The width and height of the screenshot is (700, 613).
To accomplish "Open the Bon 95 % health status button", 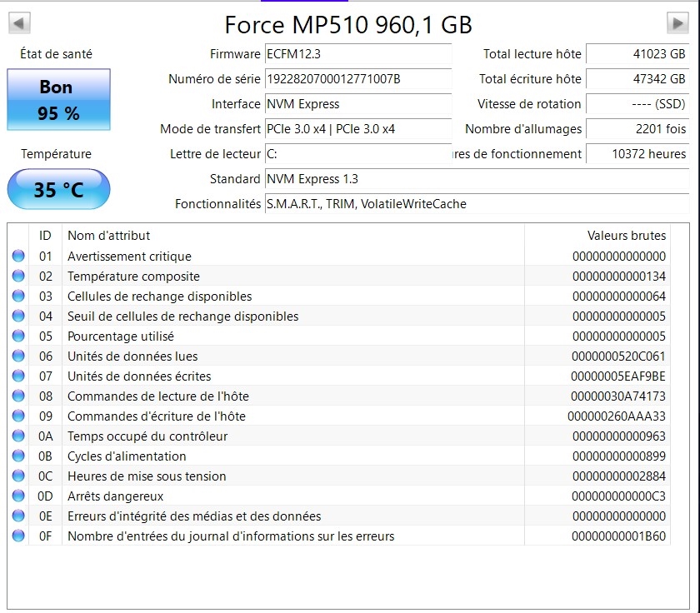I will tap(58, 99).
